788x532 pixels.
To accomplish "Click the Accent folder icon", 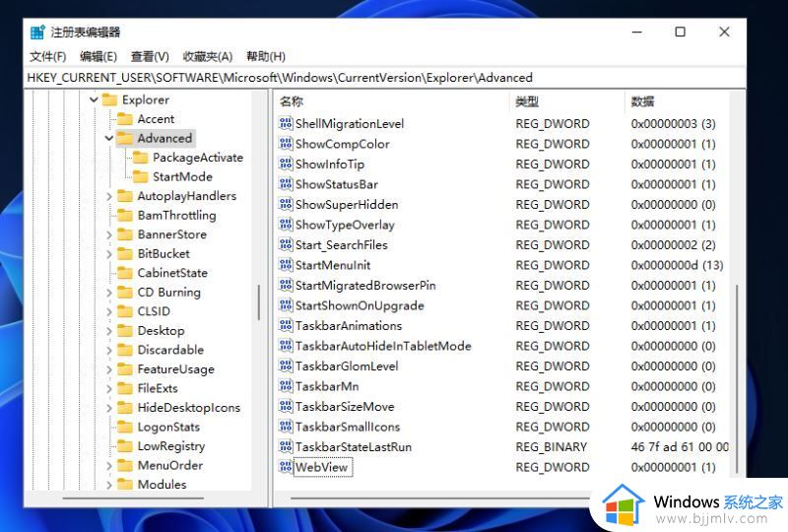I will (x=125, y=118).
